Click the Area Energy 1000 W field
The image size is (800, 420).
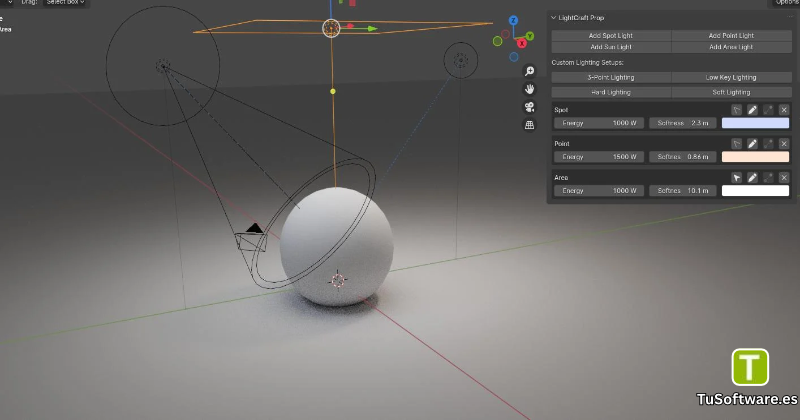599,191
